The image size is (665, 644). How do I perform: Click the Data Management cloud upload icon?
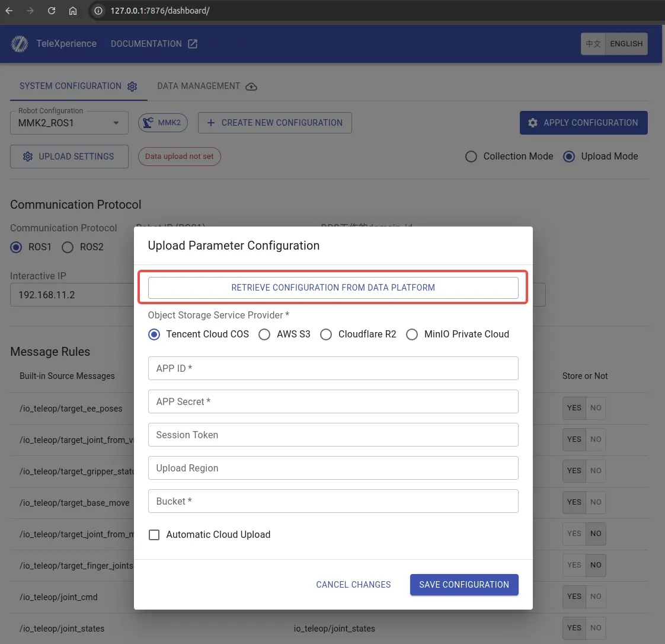pyautogui.click(x=251, y=87)
